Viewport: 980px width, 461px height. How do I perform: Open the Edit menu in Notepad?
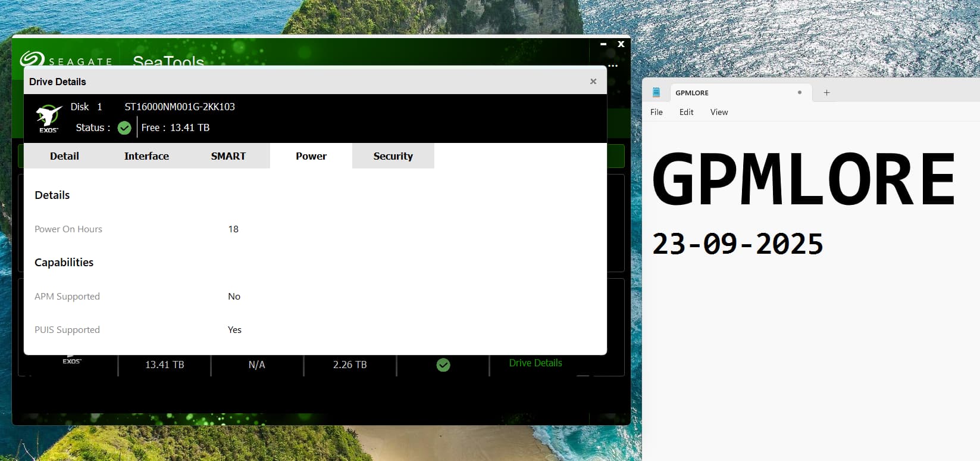[x=687, y=112]
